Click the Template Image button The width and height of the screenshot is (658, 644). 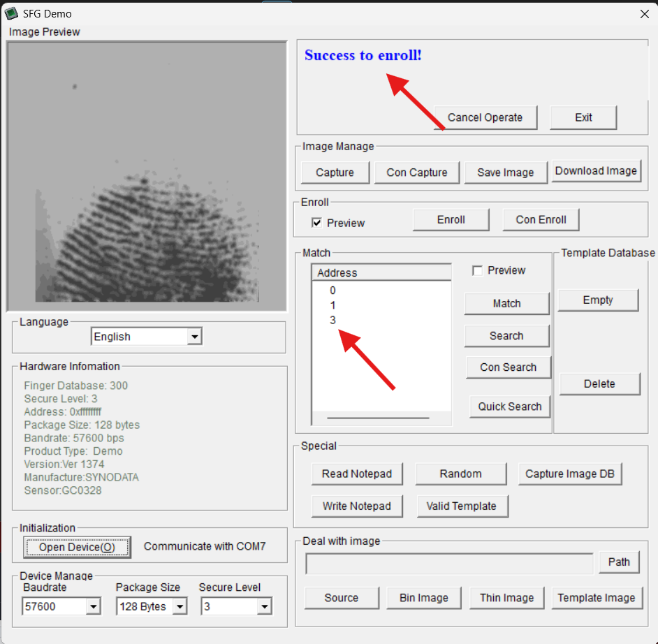(x=597, y=598)
